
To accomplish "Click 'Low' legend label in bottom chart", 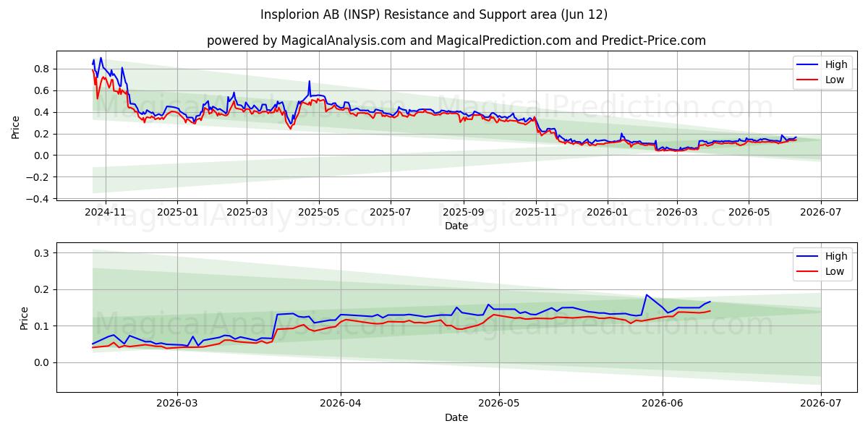I will [x=835, y=271].
